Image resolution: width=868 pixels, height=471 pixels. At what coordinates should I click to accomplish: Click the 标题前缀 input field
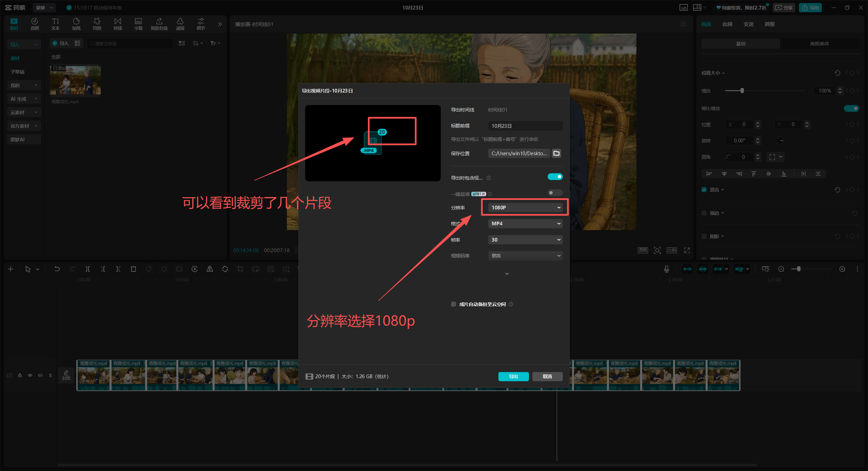point(525,126)
